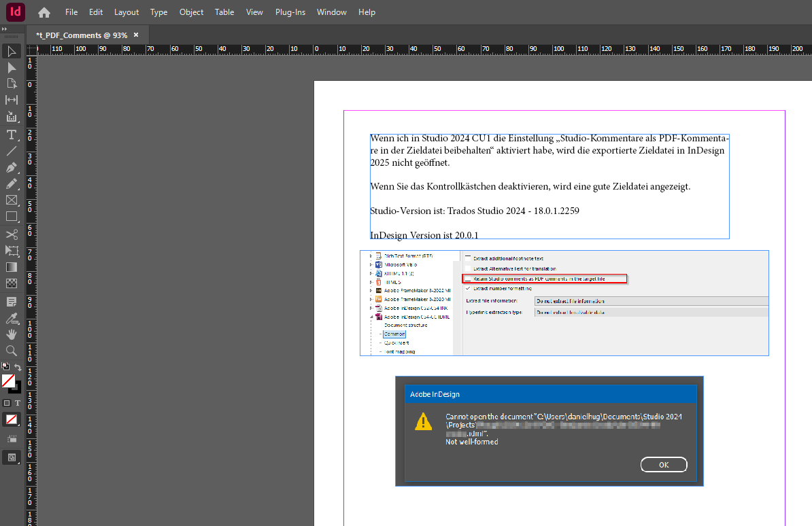812x526 pixels.
Task: Close the t_PDF_Comments document tab
Action: pyautogui.click(x=136, y=35)
